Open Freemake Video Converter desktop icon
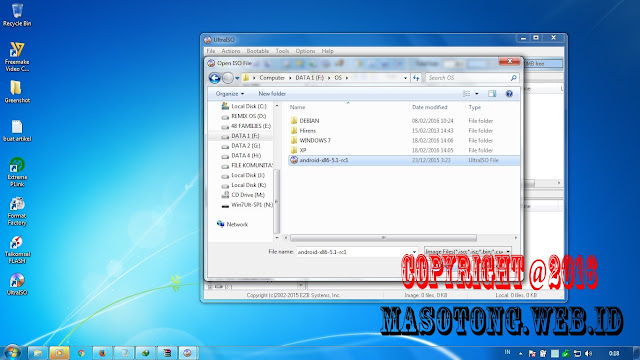 [17, 57]
